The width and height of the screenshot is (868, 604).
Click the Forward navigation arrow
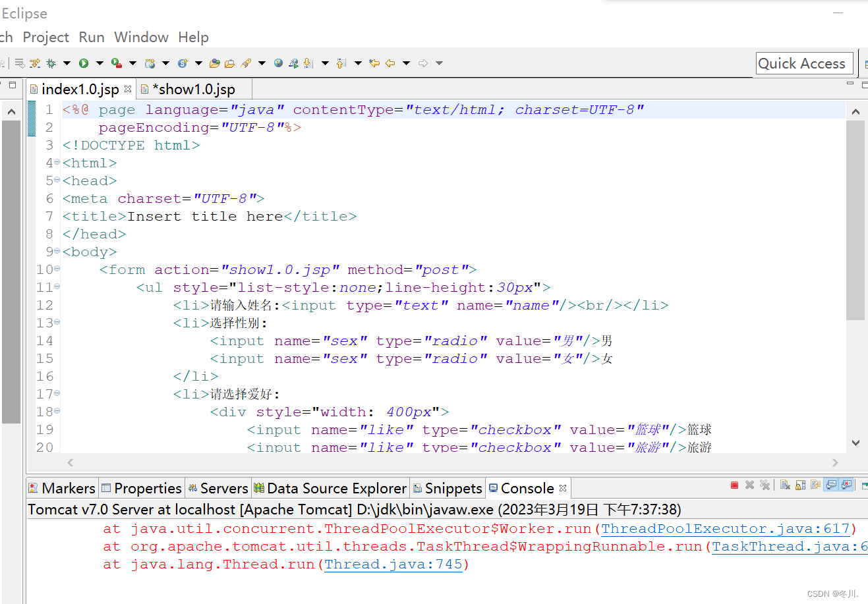pos(423,63)
